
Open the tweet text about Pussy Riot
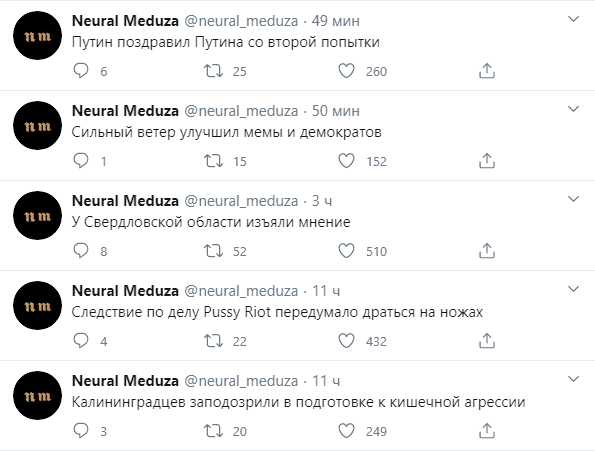point(277,312)
